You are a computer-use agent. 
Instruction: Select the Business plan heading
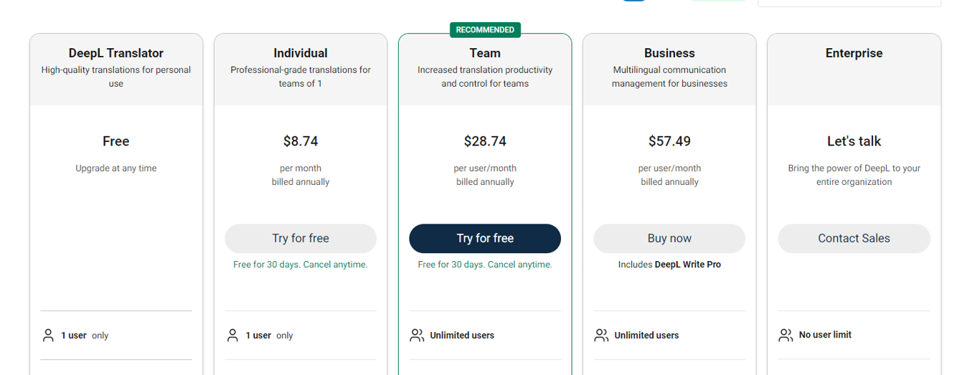click(x=669, y=53)
